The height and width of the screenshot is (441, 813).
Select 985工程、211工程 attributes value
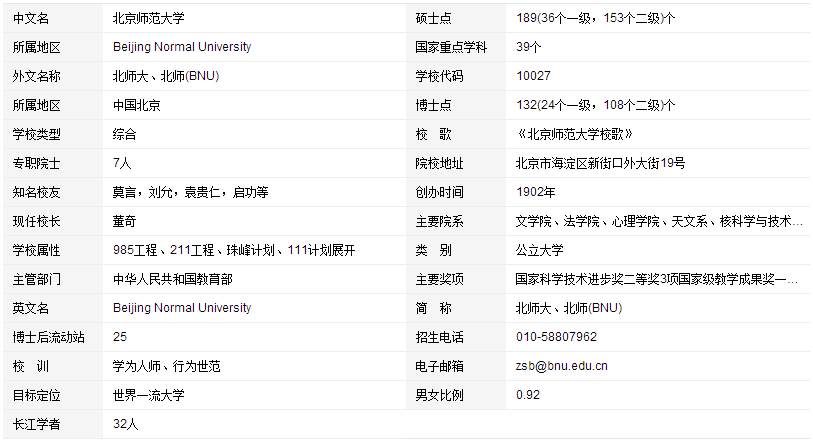tap(234, 250)
